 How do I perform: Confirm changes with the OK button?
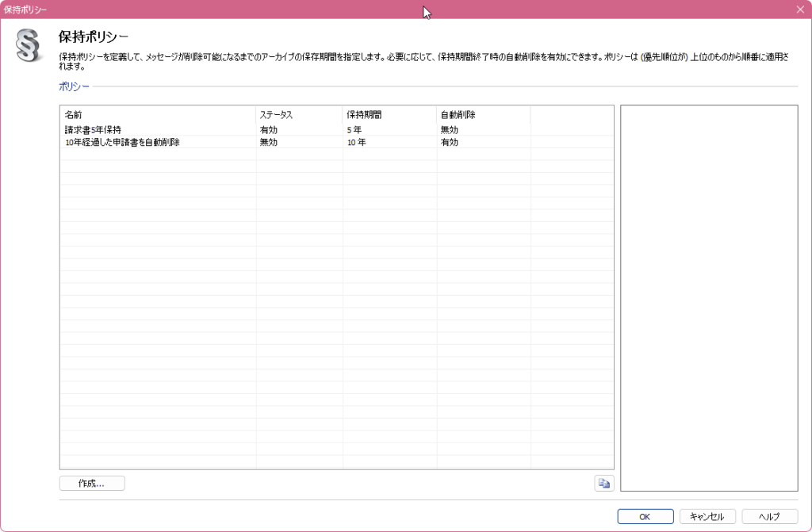click(x=645, y=515)
